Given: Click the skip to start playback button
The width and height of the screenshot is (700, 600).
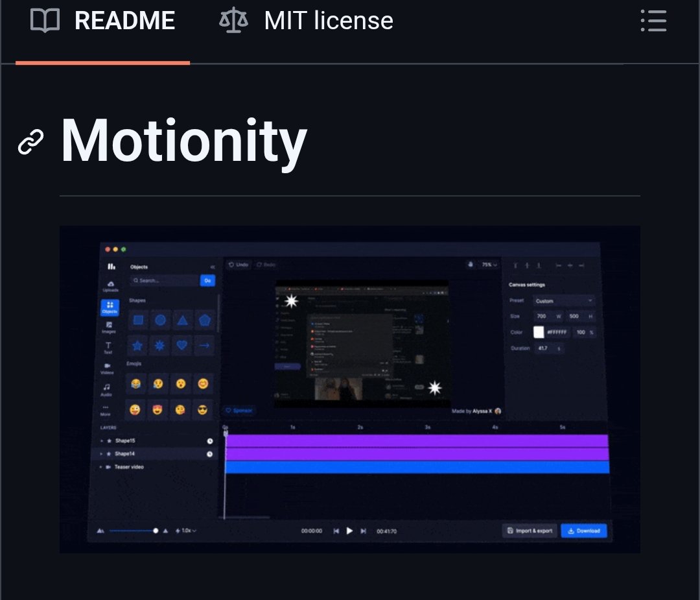Looking at the screenshot, I should 336,531.
